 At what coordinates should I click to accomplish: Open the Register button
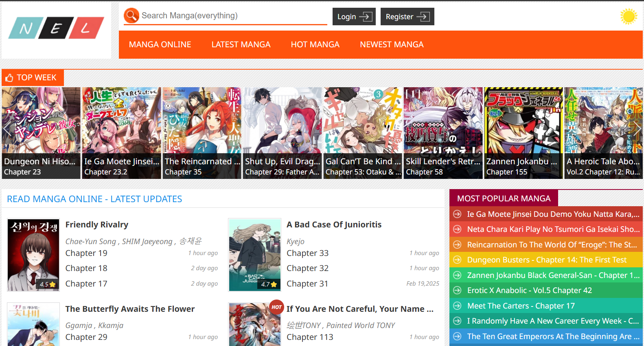click(407, 17)
